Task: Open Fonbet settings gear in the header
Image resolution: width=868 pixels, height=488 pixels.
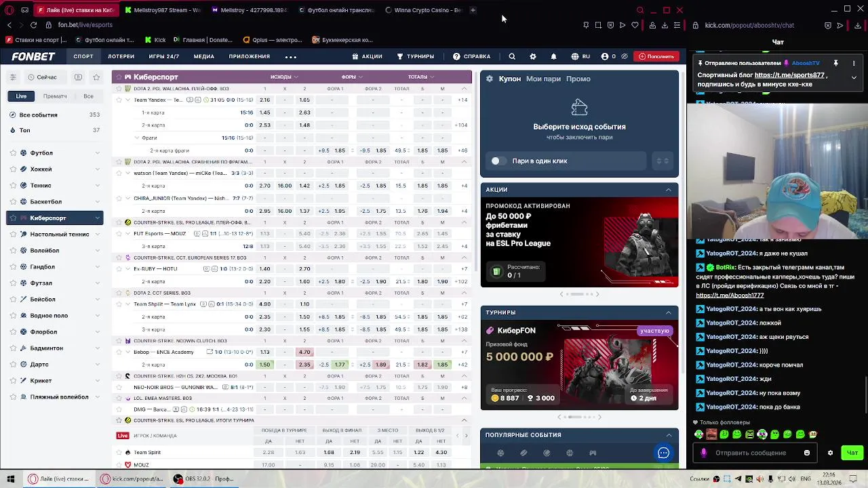Action: [532, 56]
